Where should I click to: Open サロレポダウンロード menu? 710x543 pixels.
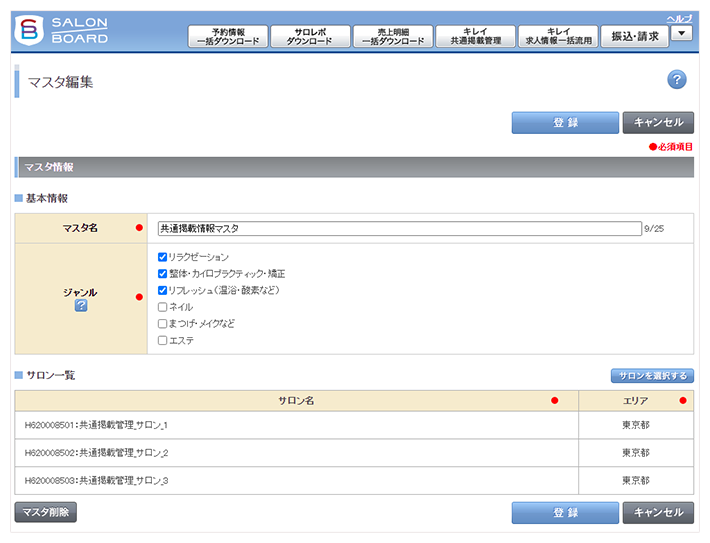pyautogui.click(x=310, y=37)
